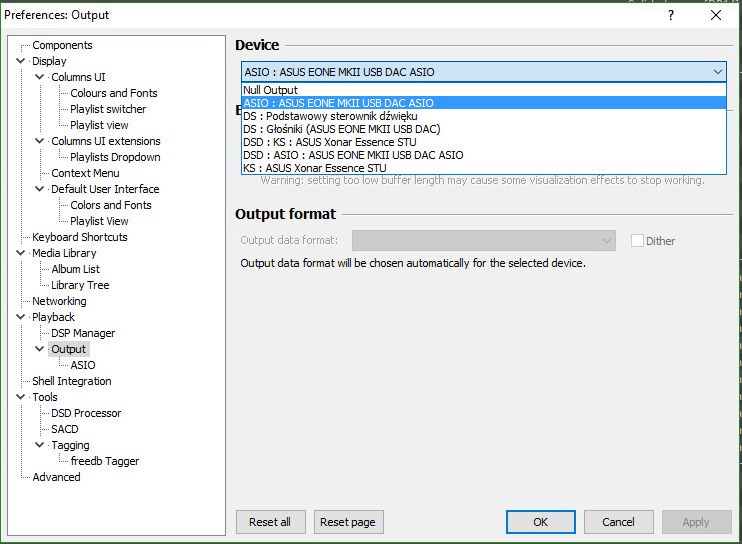Image resolution: width=742 pixels, height=544 pixels.
Task: Collapse the Columns UI extensions node
Action: pos(40,141)
